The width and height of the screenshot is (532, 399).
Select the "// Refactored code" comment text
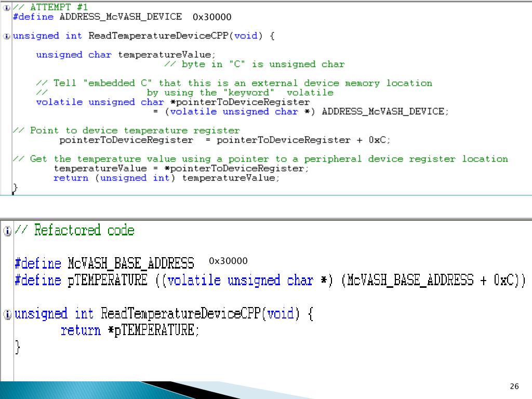[x=75, y=230]
